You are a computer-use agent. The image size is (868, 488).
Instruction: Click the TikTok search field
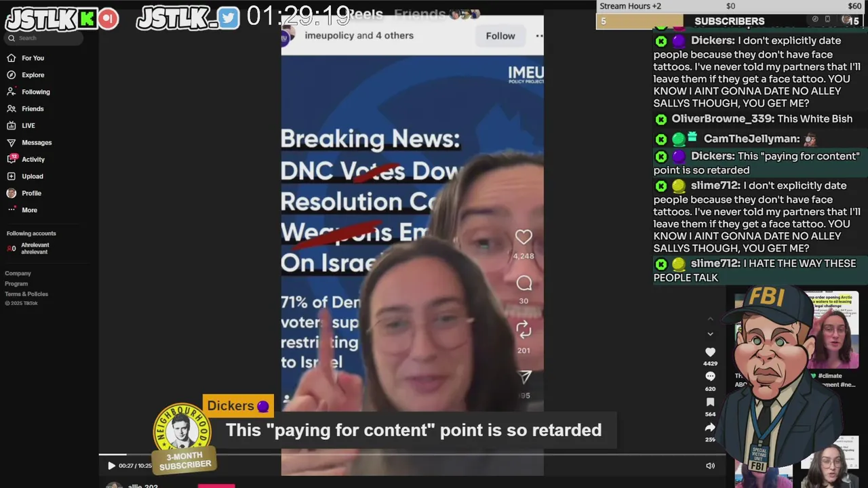pos(43,38)
